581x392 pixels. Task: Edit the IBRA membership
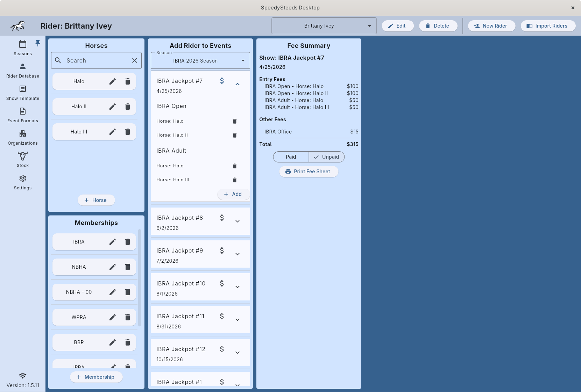112,242
